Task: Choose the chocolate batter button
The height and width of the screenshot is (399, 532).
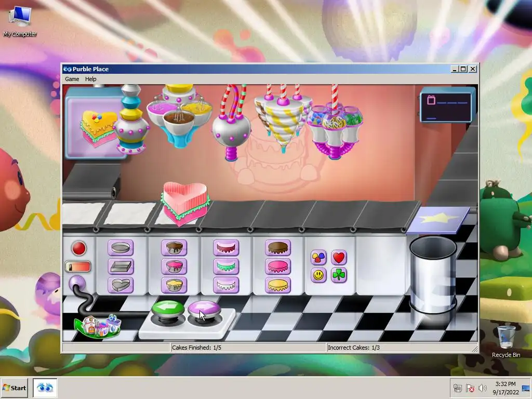Action: pyautogui.click(x=174, y=248)
